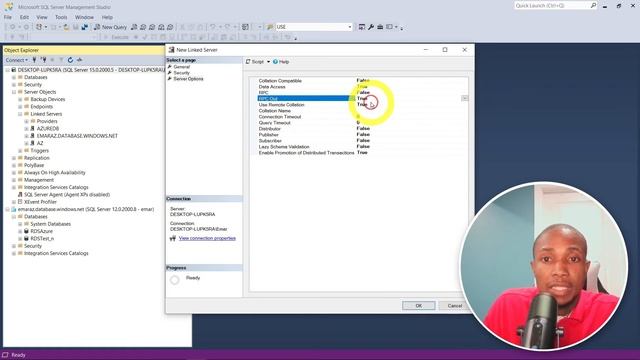This screenshot has height=360, width=640.
Task: Expand the Management node
Action: pos(14,180)
